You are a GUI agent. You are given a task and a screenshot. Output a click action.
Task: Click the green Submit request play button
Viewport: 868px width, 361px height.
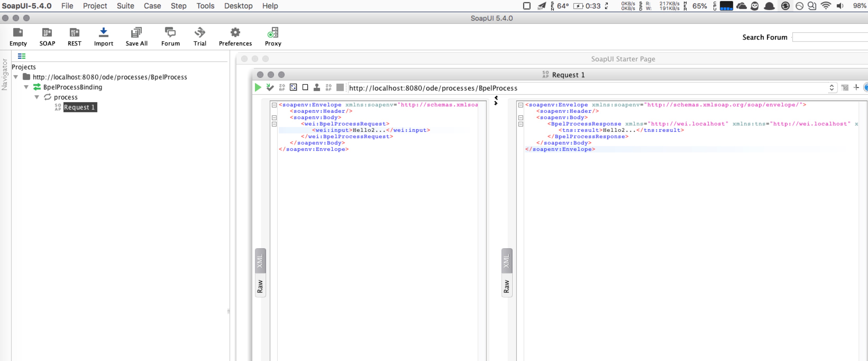point(258,88)
